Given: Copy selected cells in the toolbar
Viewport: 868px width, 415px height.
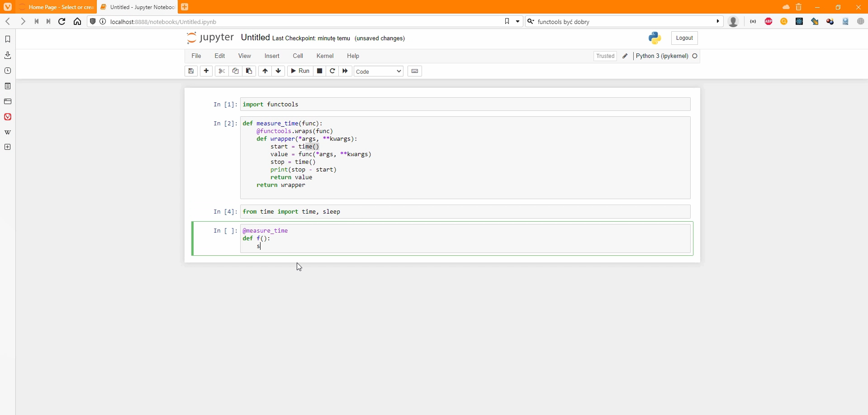Looking at the screenshot, I should (235, 71).
